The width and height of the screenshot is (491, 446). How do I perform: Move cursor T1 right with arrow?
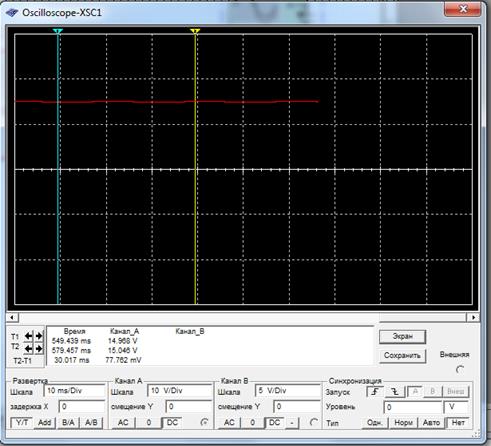tap(39, 336)
